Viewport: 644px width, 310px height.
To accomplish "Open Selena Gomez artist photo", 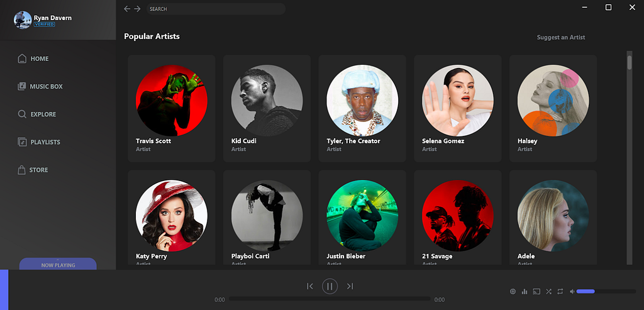I will click(458, 100).
